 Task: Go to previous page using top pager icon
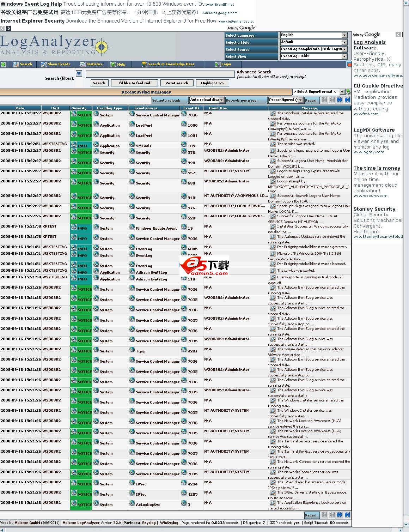[332, 100]
